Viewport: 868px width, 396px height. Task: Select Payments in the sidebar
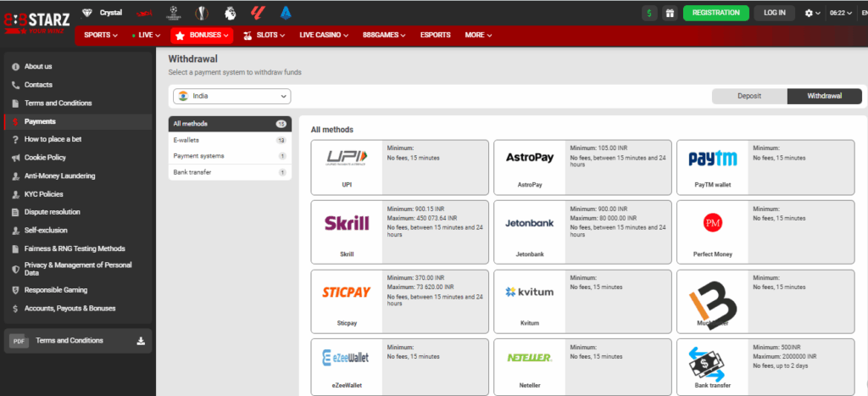78,121
